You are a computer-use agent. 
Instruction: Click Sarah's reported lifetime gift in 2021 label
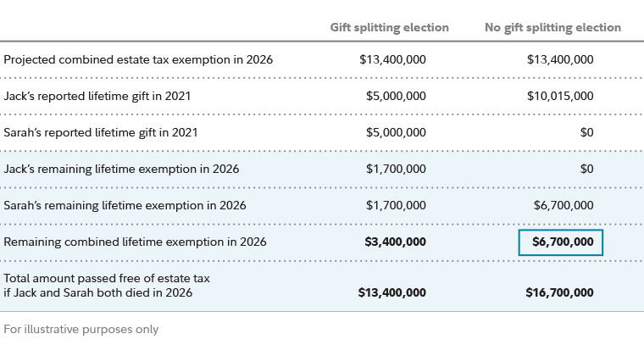pyautogui.click(x=101, y=133)
